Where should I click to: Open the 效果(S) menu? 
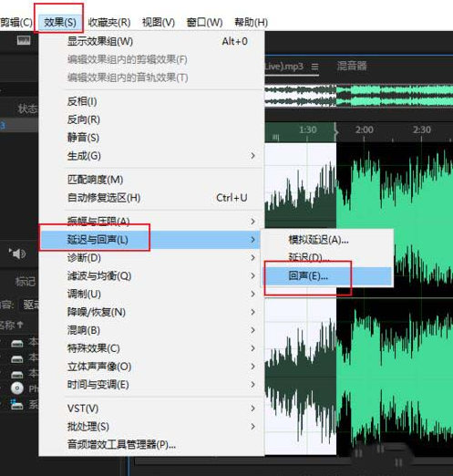(60, 22)
